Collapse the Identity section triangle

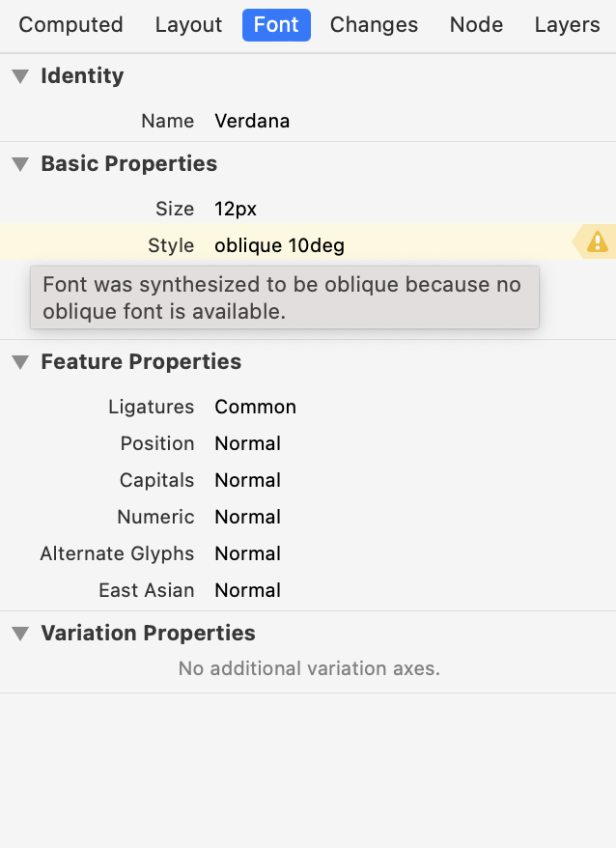[x=20, y=76]
